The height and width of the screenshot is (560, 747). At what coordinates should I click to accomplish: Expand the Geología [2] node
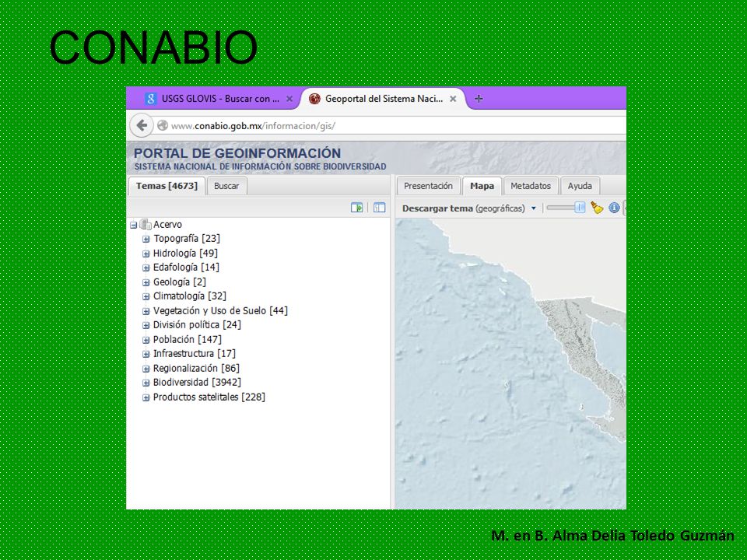146,282
